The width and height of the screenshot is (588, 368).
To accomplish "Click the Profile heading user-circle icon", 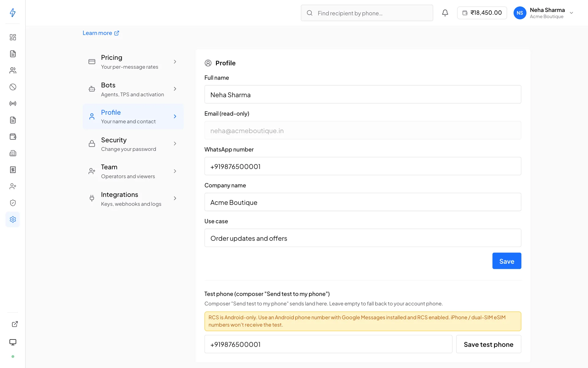I will click(208, 63).
